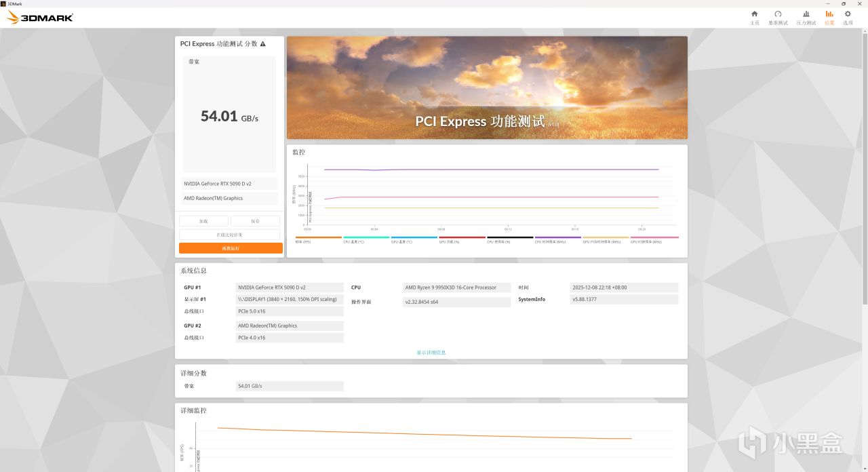Select the NVIDIA GeForce RTX 5090 D v2 row under score
This screenshot has width=868, height=472.
(x=230, y=184)
